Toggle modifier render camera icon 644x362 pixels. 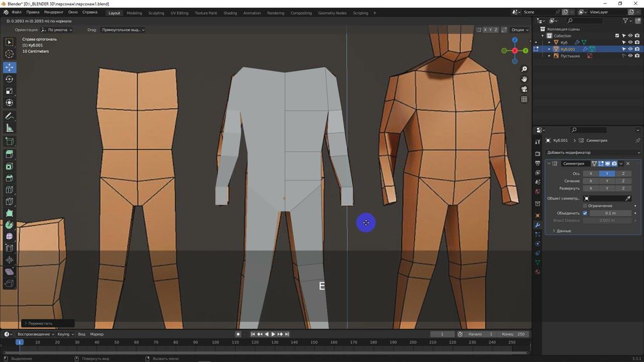coord(614,163)
